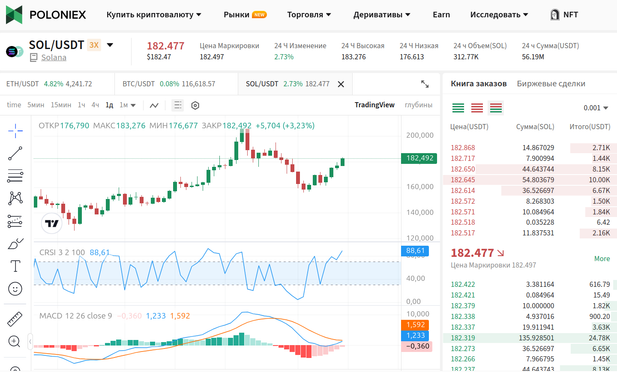Open the emoji icons tool
This screenshot has height=374, width=617.
tap(15, 289)
